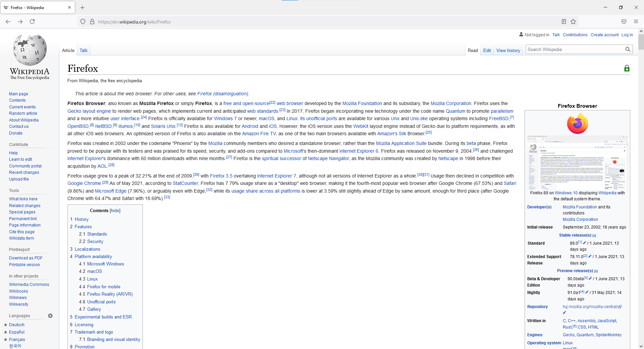Open StatCounter link in article

tap(185, 183)
